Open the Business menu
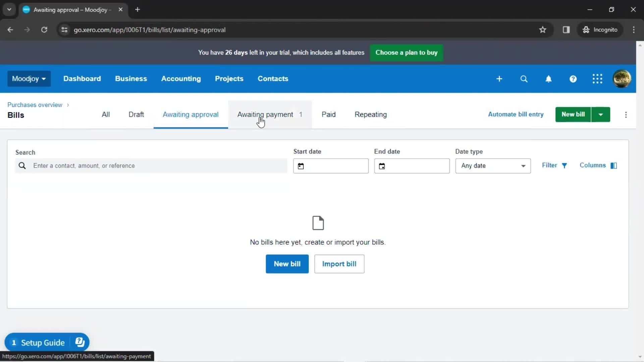 [x=131, y=79]
